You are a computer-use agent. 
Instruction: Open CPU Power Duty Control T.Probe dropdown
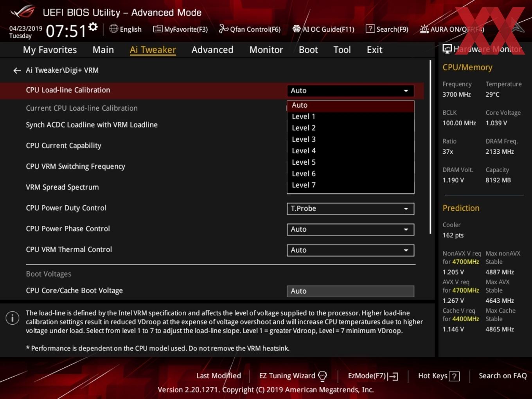click(350, 208)
